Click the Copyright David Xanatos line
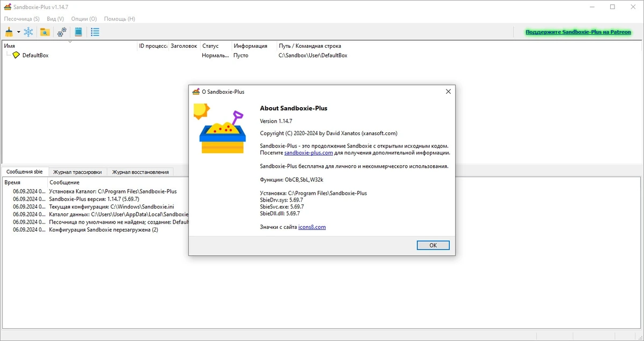This screenshot has width=644, height=341. tap(328, 133)
